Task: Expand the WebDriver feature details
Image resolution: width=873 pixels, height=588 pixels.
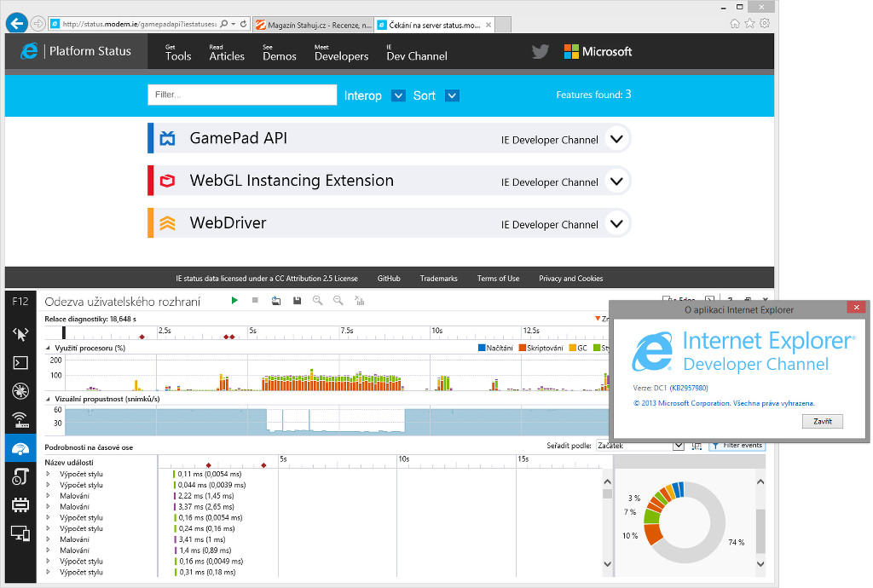Action: point(616,223)
